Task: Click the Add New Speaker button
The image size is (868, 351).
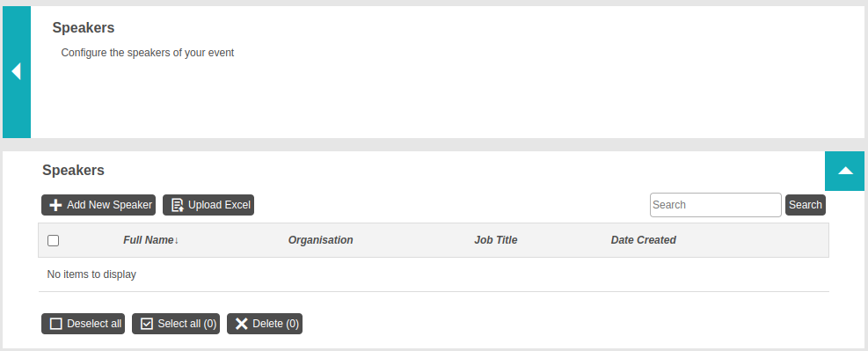Action: pos(98,205)
